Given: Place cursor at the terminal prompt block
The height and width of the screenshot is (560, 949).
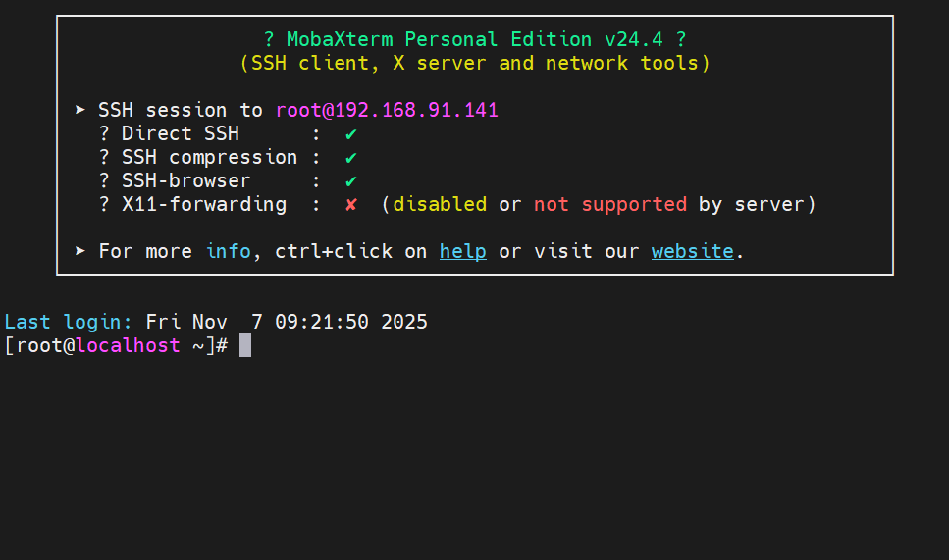Looking at the screenshot, I should click(245, 345).
